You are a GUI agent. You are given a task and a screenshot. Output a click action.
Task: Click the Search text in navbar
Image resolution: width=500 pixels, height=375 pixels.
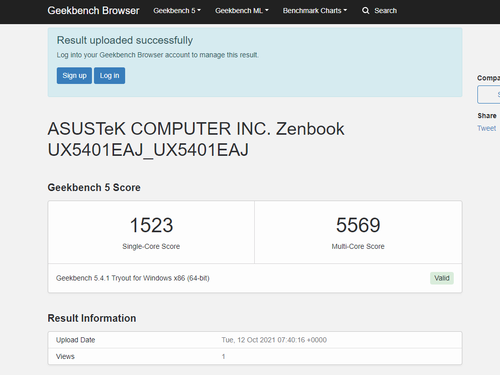coord(386,11)
